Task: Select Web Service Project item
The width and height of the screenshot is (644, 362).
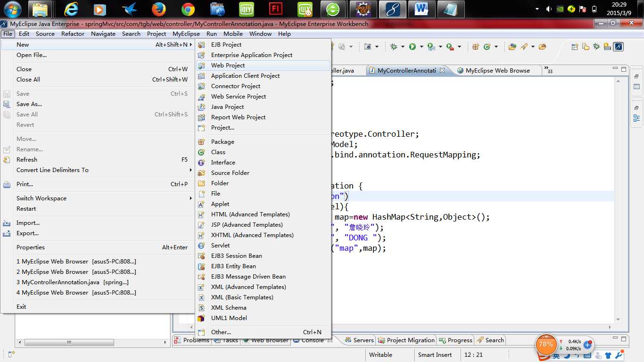Action: click(x=263, y=97)
